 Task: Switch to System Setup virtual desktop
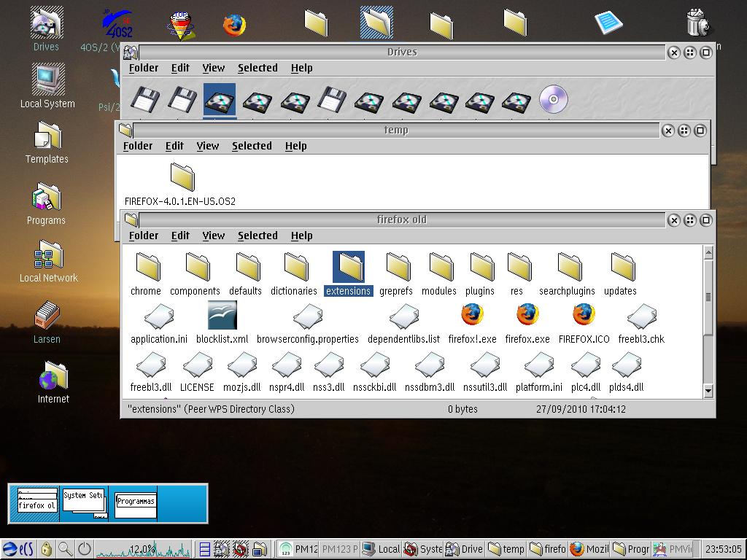(x=84, y=503)
